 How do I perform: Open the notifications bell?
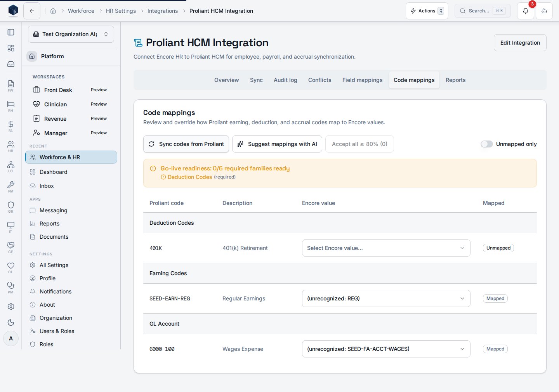click(x=525, y=11)
